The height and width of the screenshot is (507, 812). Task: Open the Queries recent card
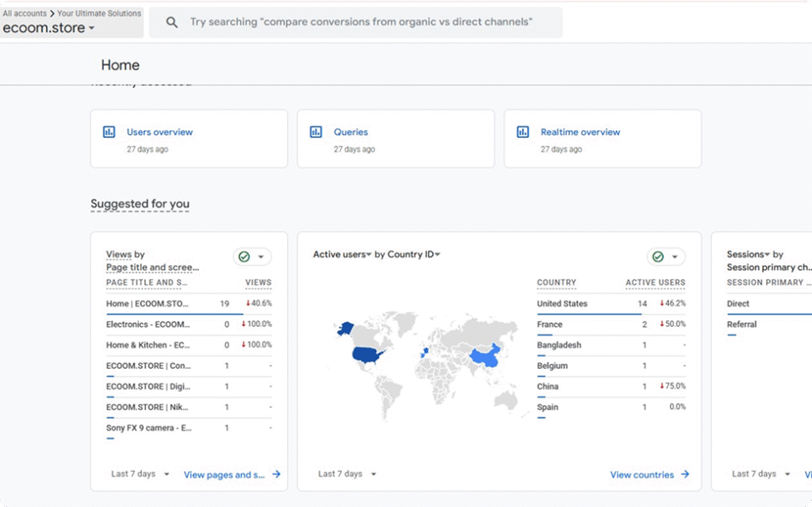[x=396, y=138]
